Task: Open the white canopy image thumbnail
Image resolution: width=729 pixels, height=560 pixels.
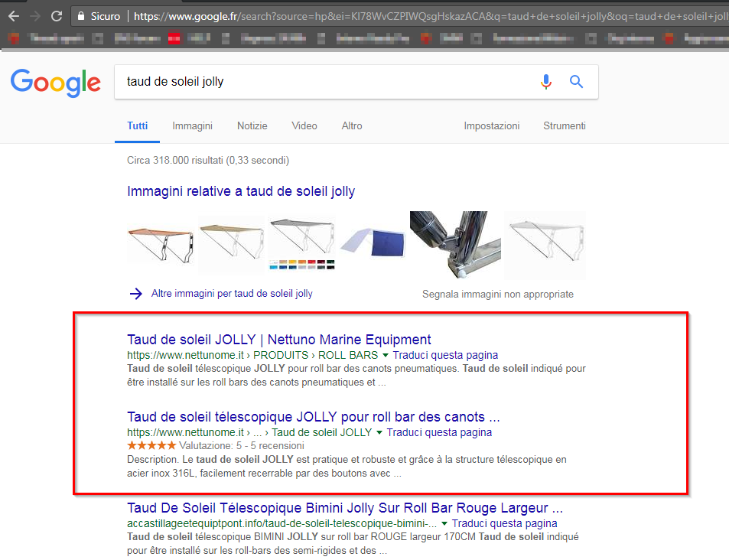Action: tap(545, 245)
